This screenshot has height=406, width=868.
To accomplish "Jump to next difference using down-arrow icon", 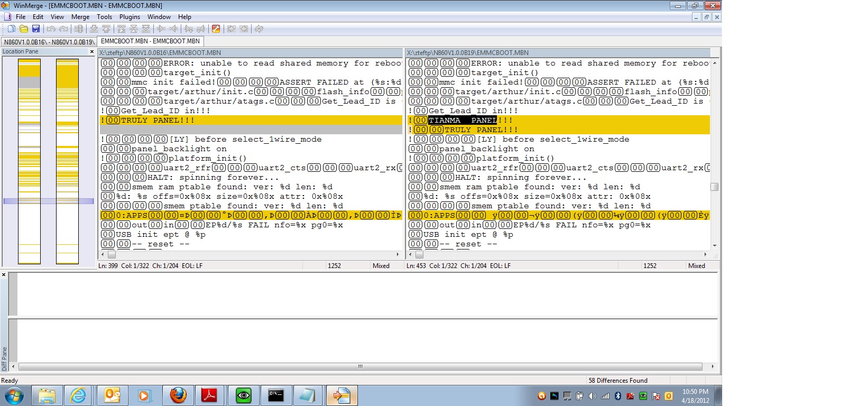I will coord(94,29).
